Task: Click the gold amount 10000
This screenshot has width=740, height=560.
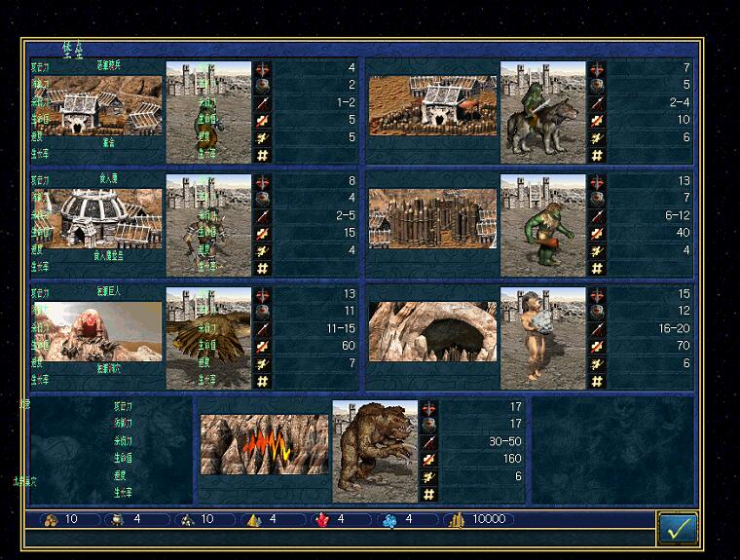Action: coord(489,519)
